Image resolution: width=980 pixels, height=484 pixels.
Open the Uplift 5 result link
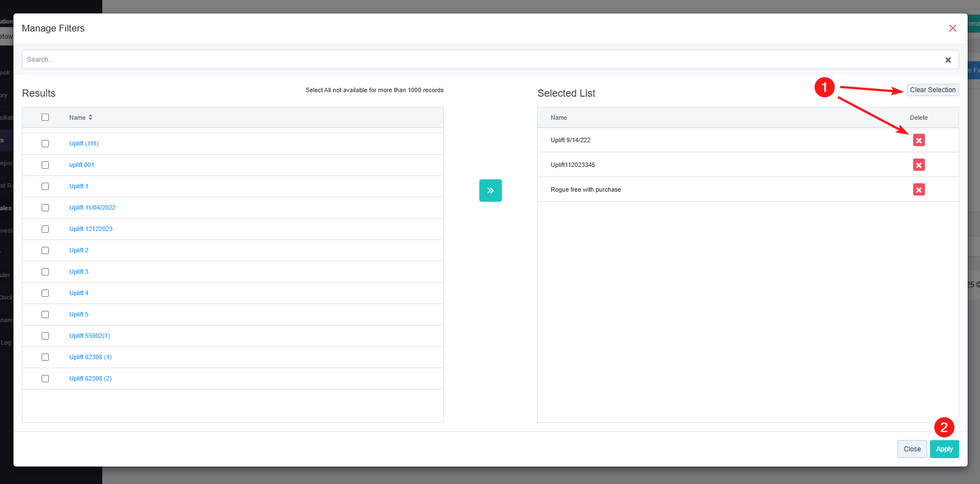[79, 314]
